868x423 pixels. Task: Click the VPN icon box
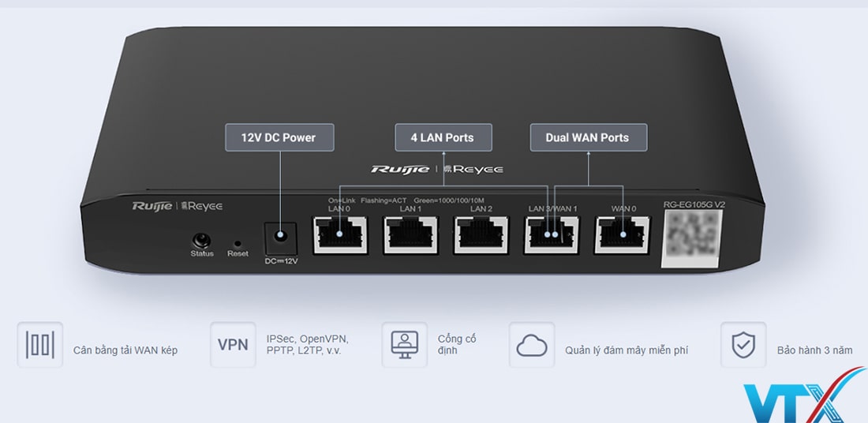pyautogui.click(x=233, y=345)
